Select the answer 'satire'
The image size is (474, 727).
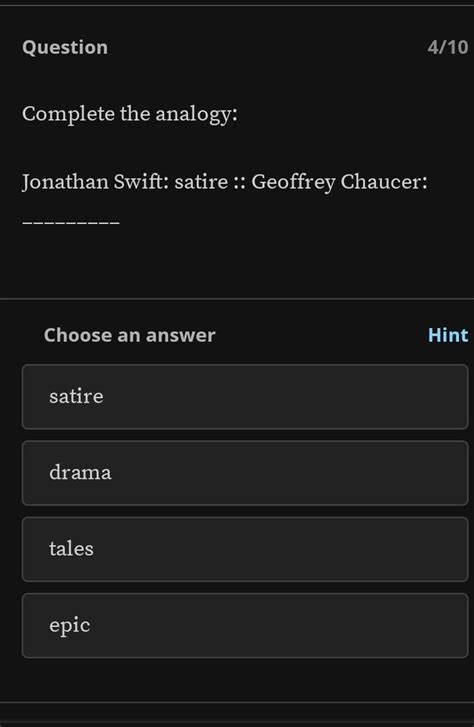point(245,396)
